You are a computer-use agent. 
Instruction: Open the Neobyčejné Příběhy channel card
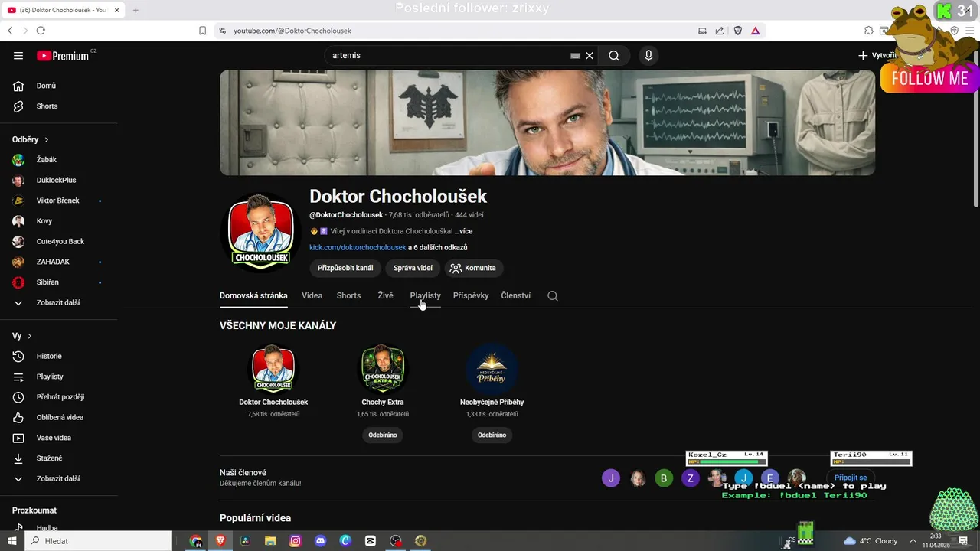[492, 380]
